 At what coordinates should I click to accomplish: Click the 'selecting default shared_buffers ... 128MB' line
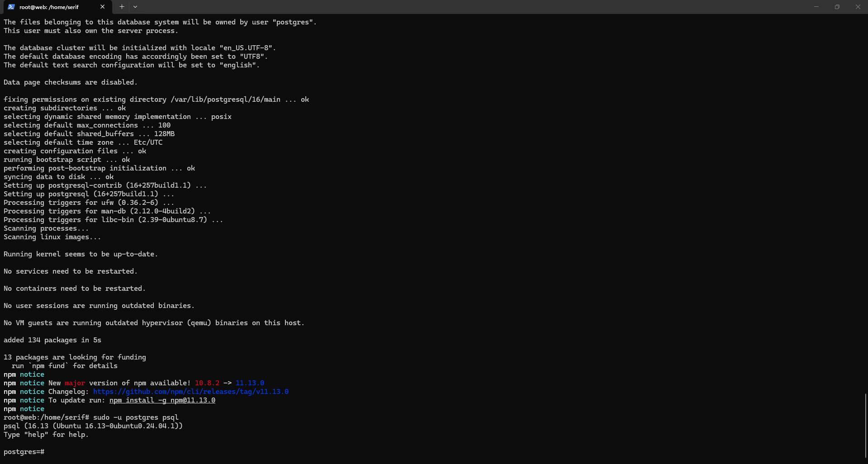pos(89,134)
